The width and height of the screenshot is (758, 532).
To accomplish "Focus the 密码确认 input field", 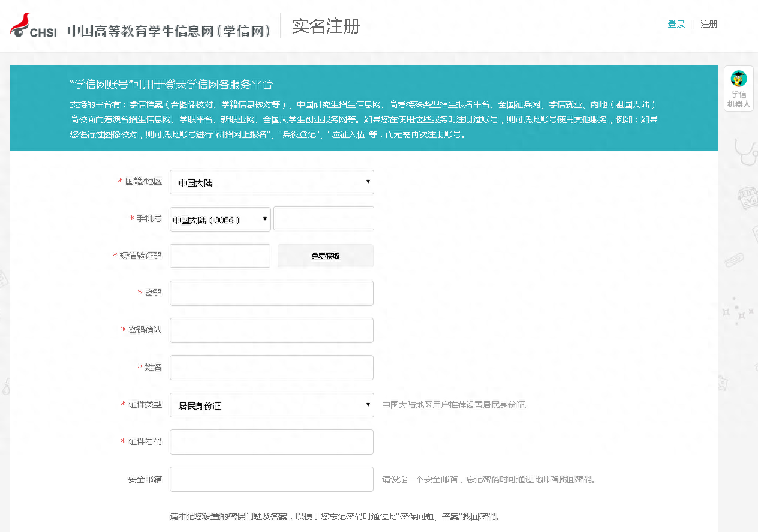I will (272, 330).
